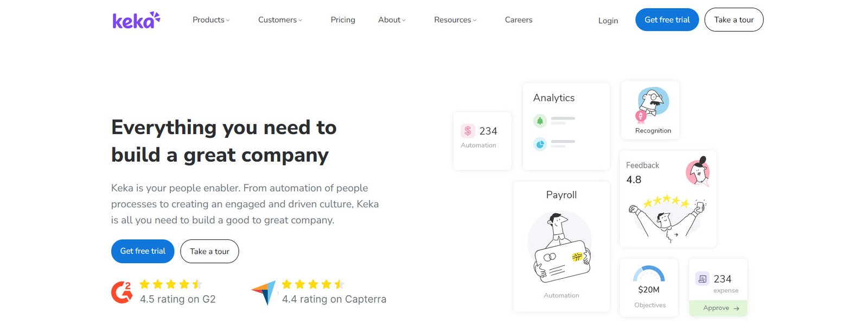This screenshot has width=868, height=325.
Task: Expand the Products dropdown menu
Action: (x=211, y=20)
